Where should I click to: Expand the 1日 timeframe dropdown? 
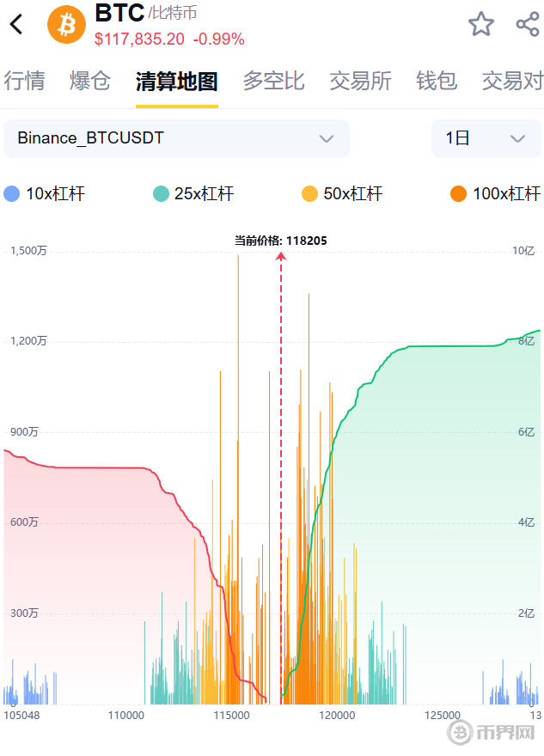pyautogui.click(x=486, y=138)
